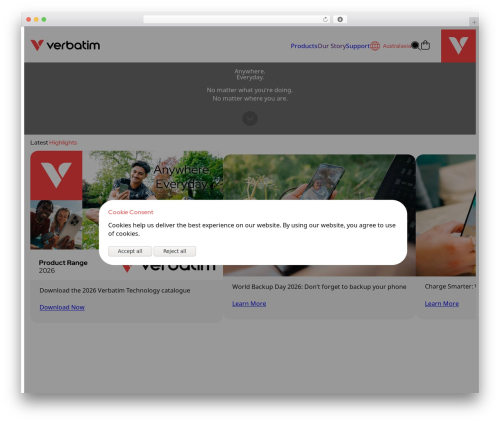
Task: Click the red V badge top right
Action: pos(458,46)
